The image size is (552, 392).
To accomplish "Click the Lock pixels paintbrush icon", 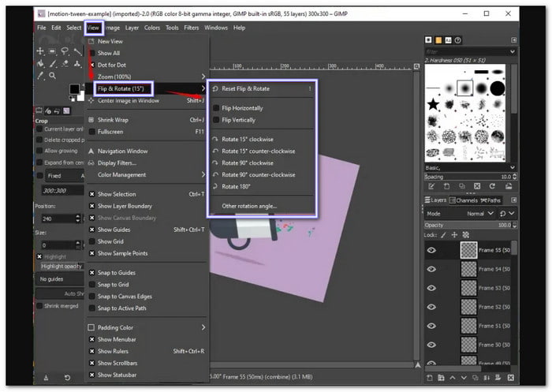I will [443, 235].
